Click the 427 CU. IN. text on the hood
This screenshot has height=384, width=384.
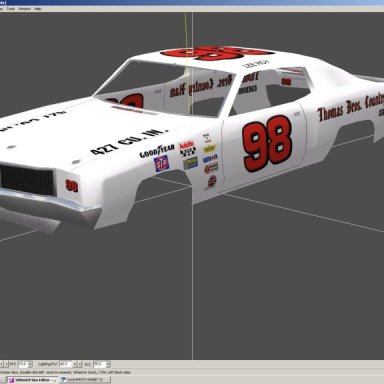(129, 141)
